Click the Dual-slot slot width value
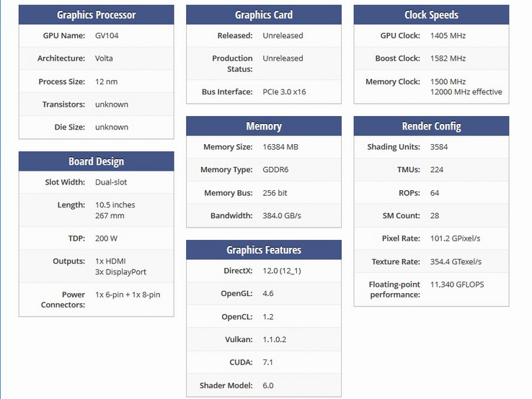Screen dimensions: 532x399 click(111, 182)
